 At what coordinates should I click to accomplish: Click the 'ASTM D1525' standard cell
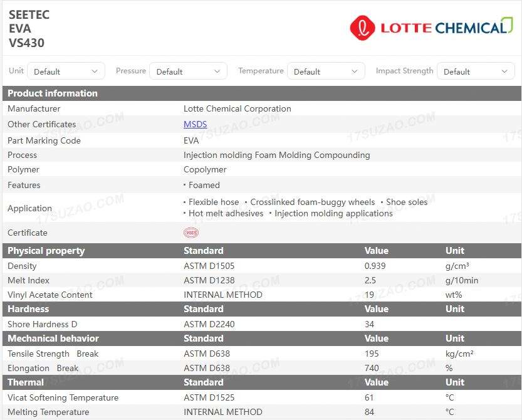tap(209, 397)
